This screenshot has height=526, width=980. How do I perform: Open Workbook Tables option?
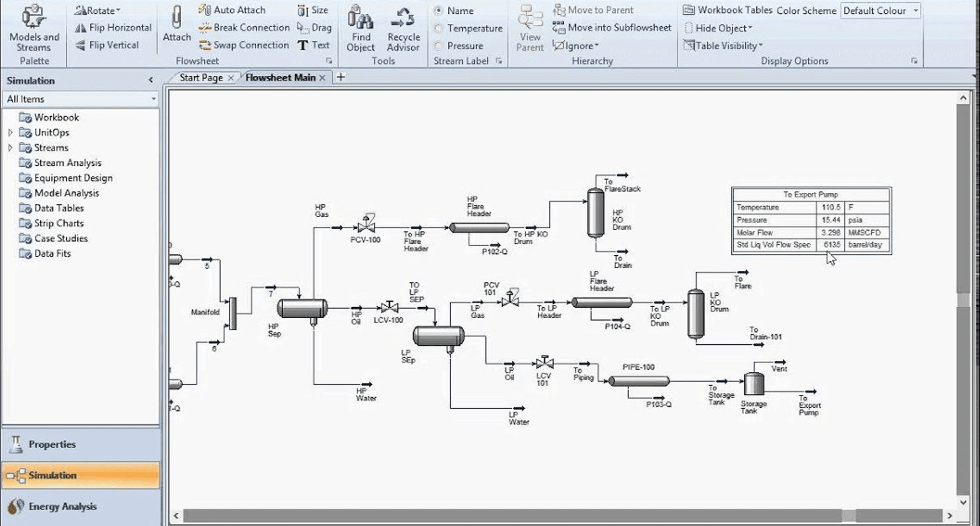coord(728,10)
